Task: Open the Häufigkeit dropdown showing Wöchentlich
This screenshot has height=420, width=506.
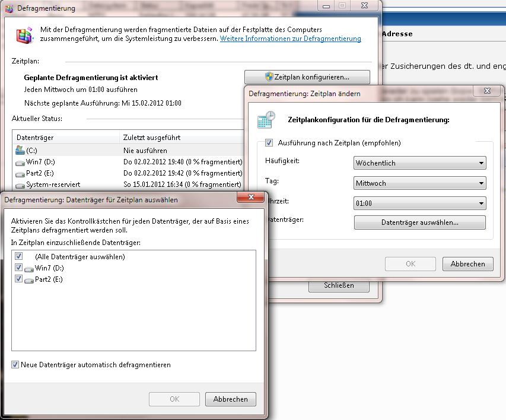Action: click(x=419, y=163)
